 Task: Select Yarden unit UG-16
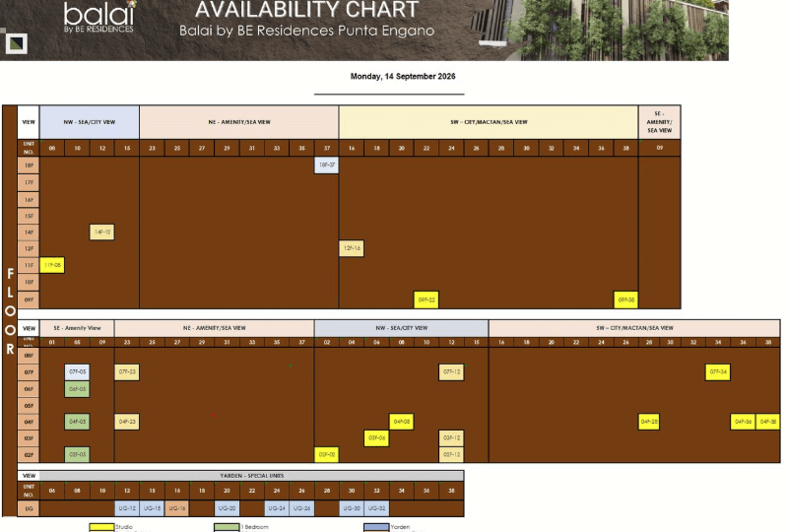(176, 508)
